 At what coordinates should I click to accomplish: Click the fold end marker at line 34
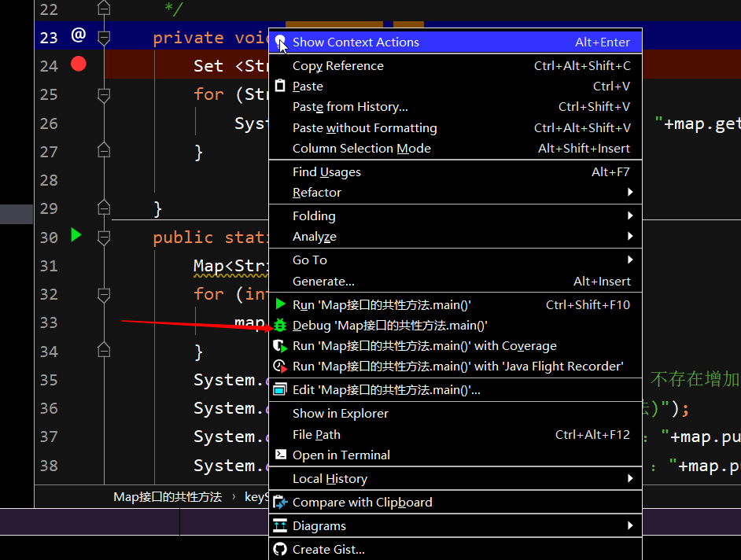tap(104, 350)
